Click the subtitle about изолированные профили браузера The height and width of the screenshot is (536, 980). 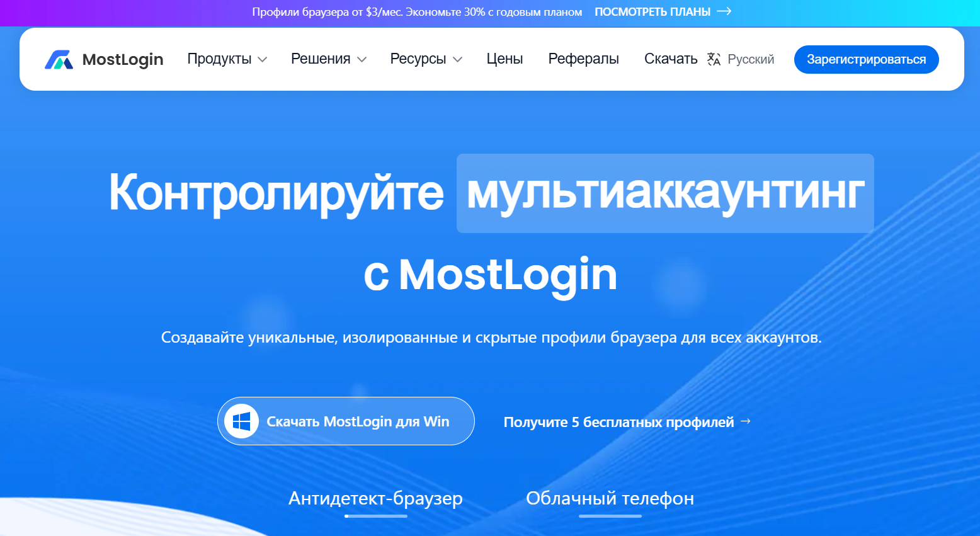(491, 338)
